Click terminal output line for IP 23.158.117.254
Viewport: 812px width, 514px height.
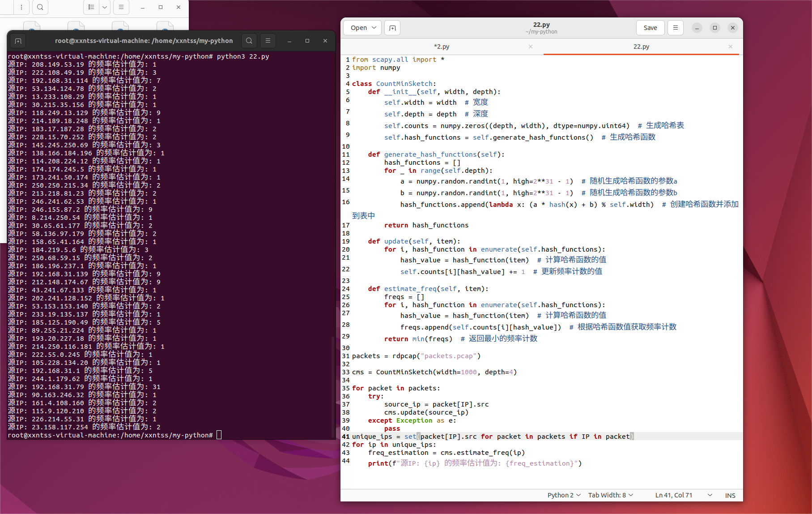[84, 427]
